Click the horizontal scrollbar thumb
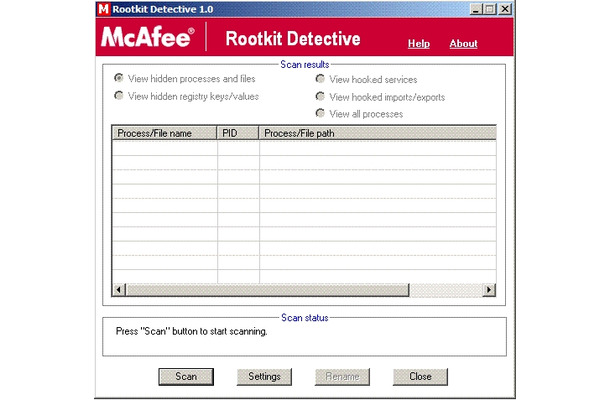This screenshot has width=610, height=400. pyautogui.click(x=267, y=290)
